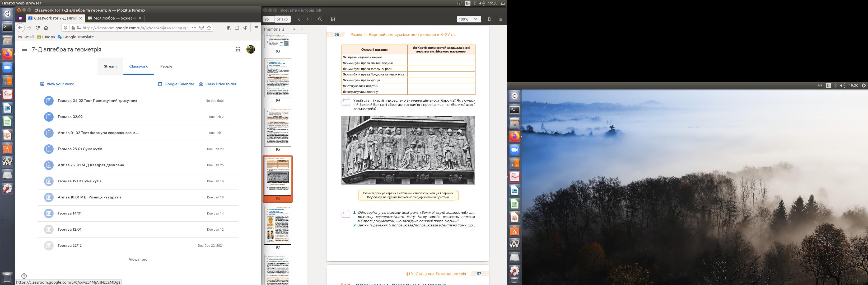
Task: Reload the Classroom page in Firefox
Action: click(x=38, y=28)
